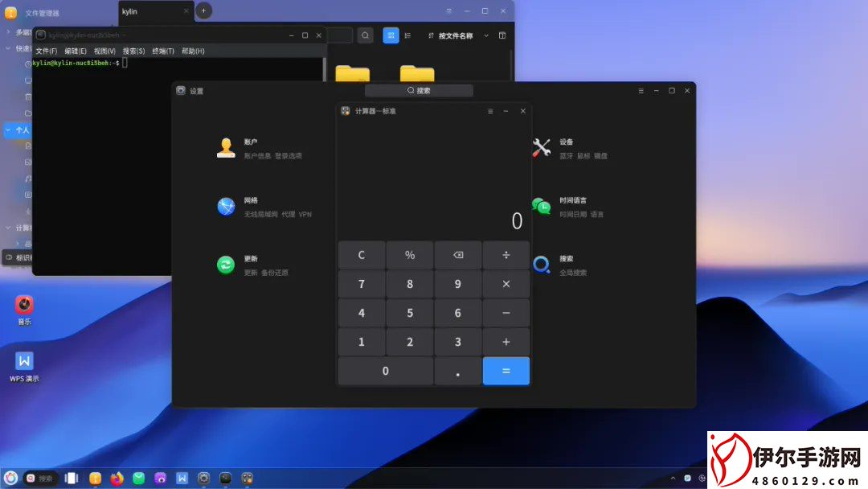The height and width of the screenshot is (489, 868).
Task: Click the 7 key in the calculator
Action: pyautogui.click(x=362, y=284)
